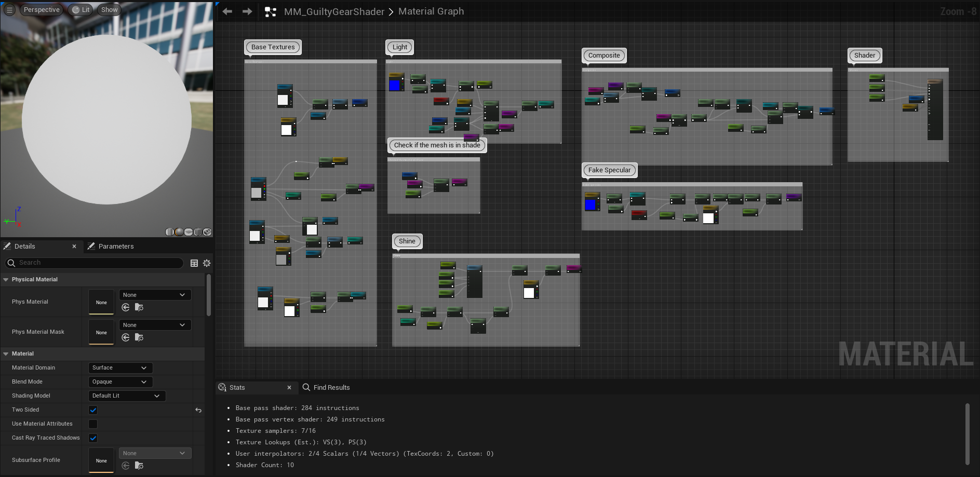This screenshot has width=980, height=477.
Task: Click the browse-to-asset icon for Phys Material
Action: 138,307
